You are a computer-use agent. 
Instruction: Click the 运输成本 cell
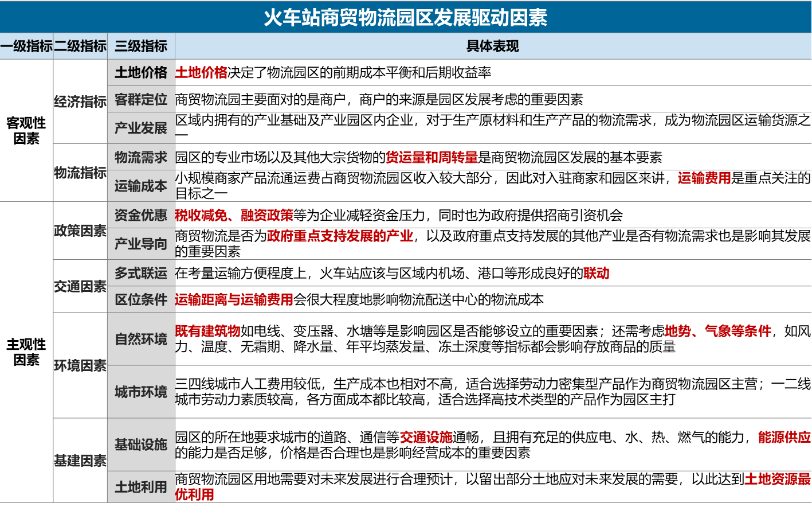coord(141,186)
